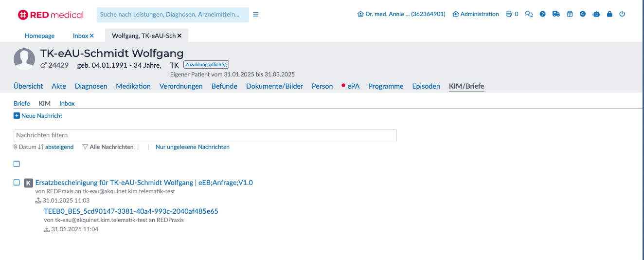Click the robot assistant icon
This screenshot has height=260, width=644.
point(596,14)
